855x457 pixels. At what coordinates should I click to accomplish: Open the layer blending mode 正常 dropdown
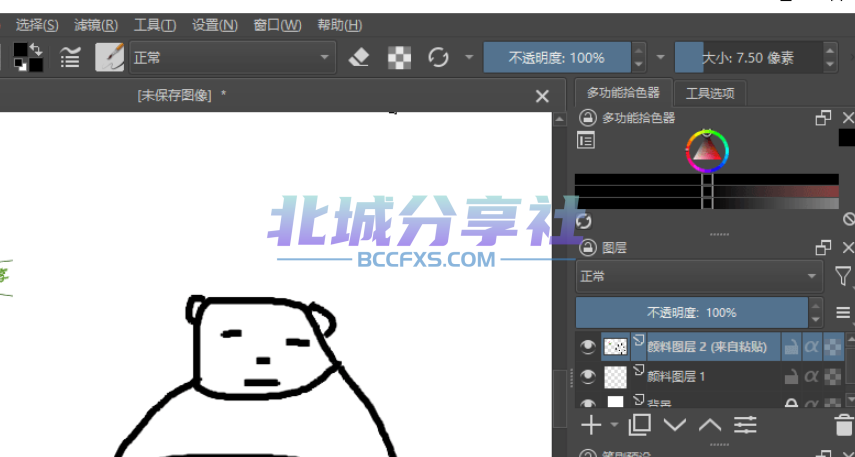pyautogui.click(x=699, y=276)
